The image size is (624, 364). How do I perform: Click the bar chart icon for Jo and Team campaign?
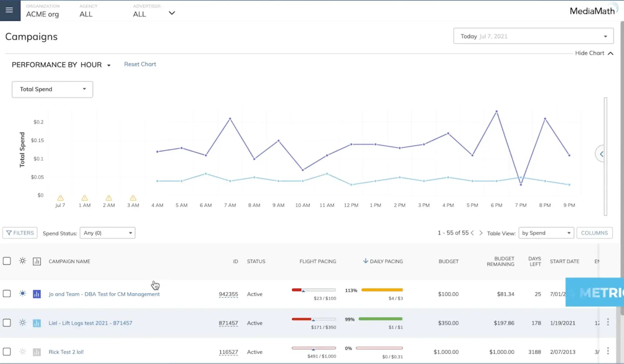37,294
